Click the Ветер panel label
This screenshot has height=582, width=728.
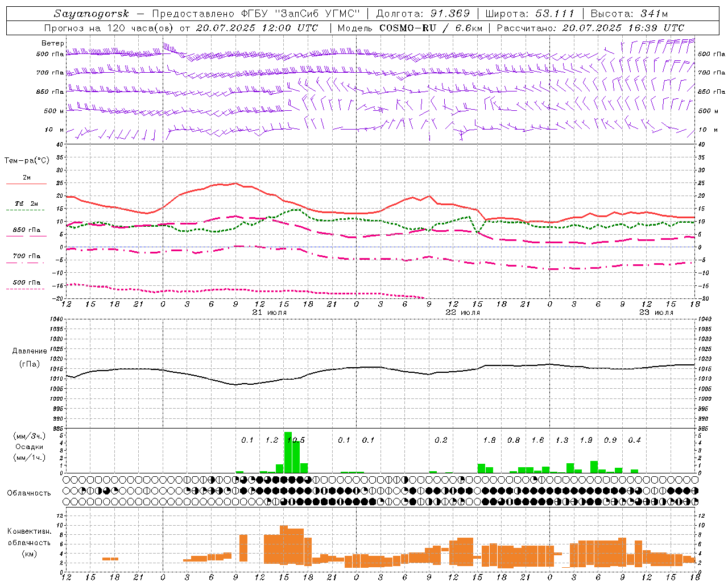[x=53, y=43]
